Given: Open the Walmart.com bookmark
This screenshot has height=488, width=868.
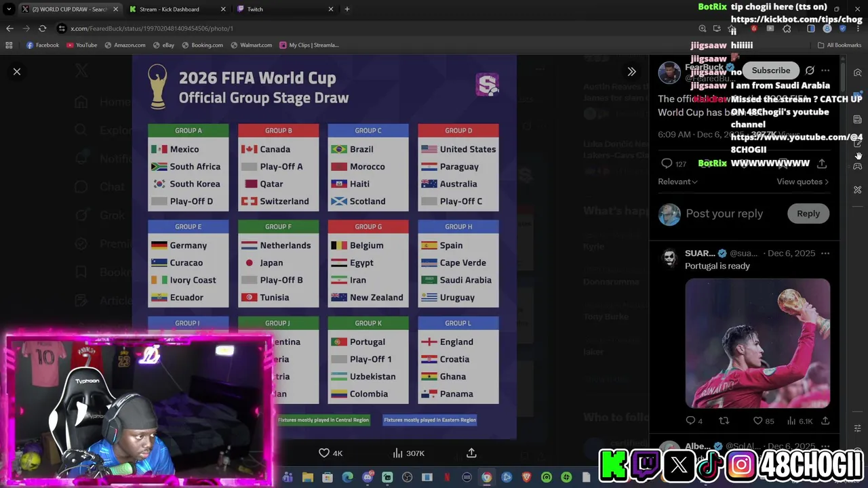Looking at the screenshot, I should click(x=252, y=45).
